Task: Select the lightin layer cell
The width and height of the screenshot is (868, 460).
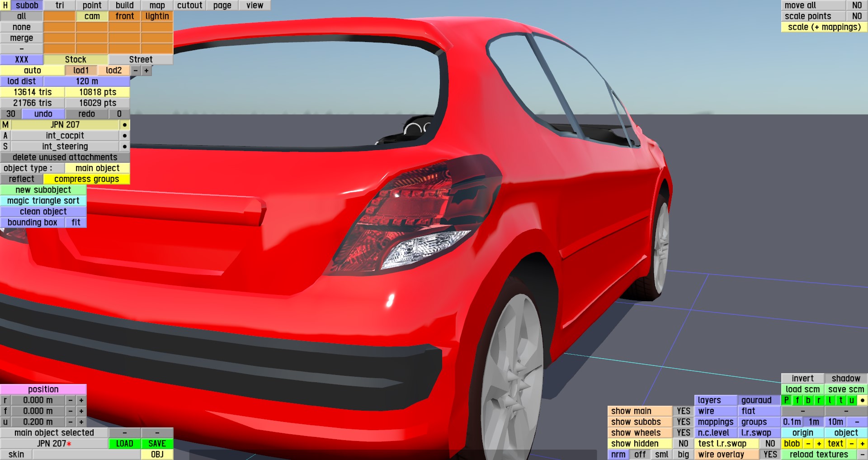Action: (157, 16)
